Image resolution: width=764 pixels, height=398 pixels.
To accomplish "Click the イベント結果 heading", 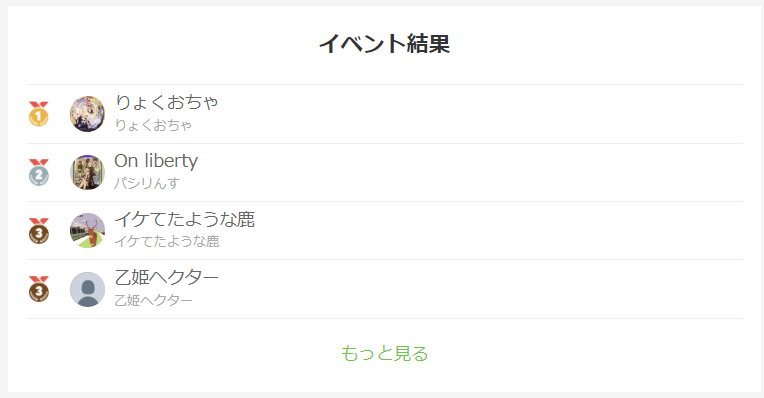I will (384, 44).
